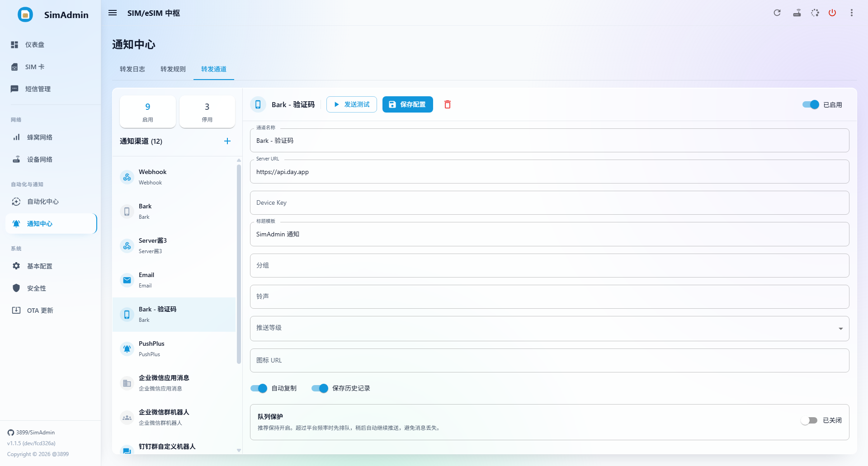The width and height of the screenshot is (868, 466).
Task: Click the 企业微信群机器人 group icon
Action: [127, 418]
